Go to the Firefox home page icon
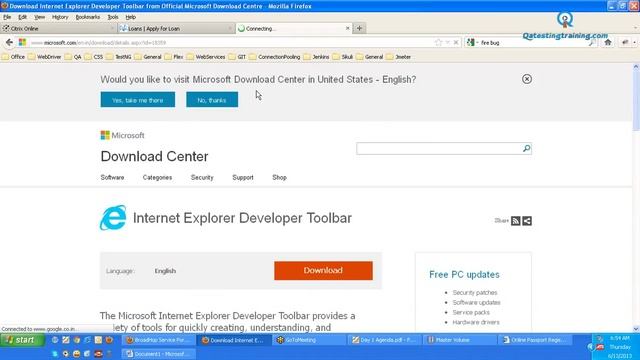Screen dimensions: 640x360 click(x=608, y=42)
